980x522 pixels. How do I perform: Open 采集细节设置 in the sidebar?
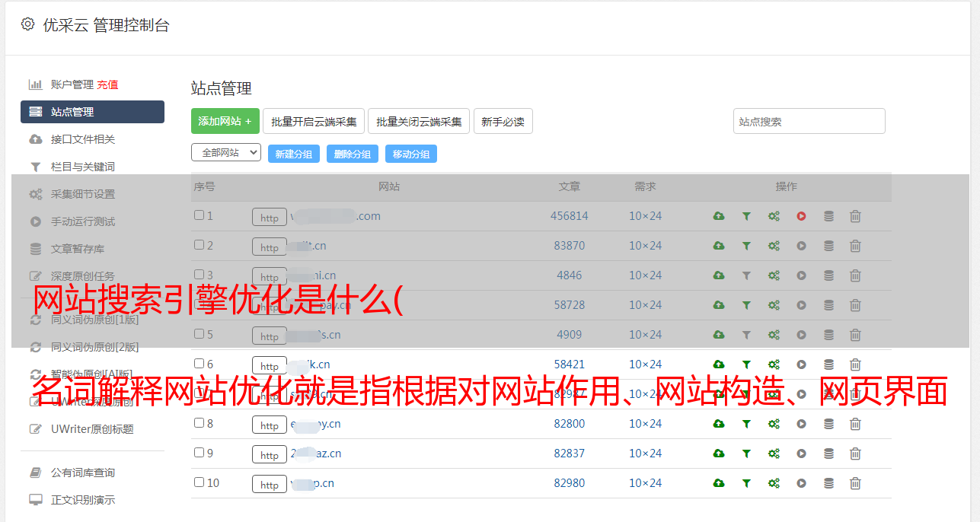(82, 194)
